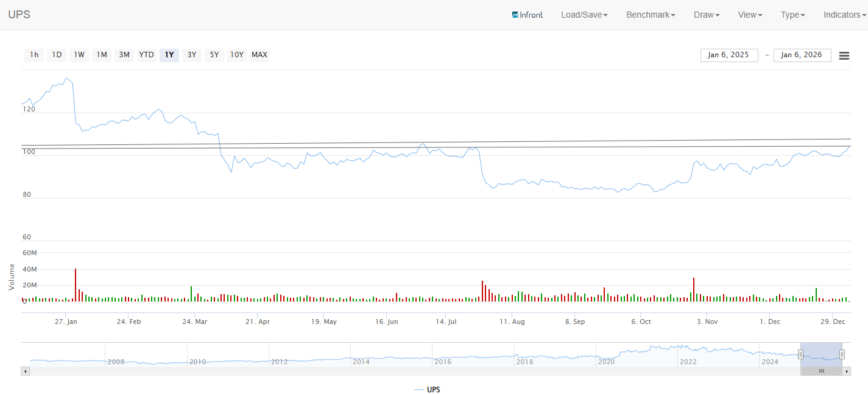Switch to the YTD range
Image resolution: width=868 pixels, height=394 pixels.
tap(147, 55)
